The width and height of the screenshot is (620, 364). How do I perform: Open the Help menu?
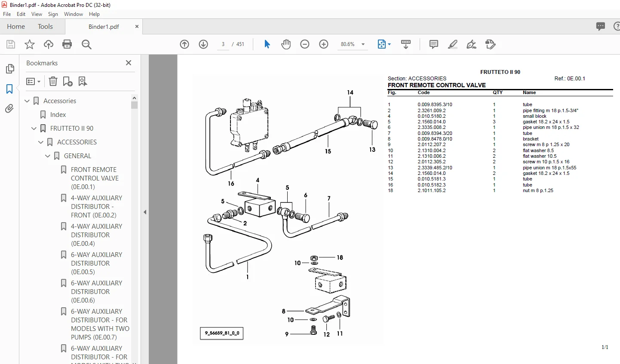point(94,14)
